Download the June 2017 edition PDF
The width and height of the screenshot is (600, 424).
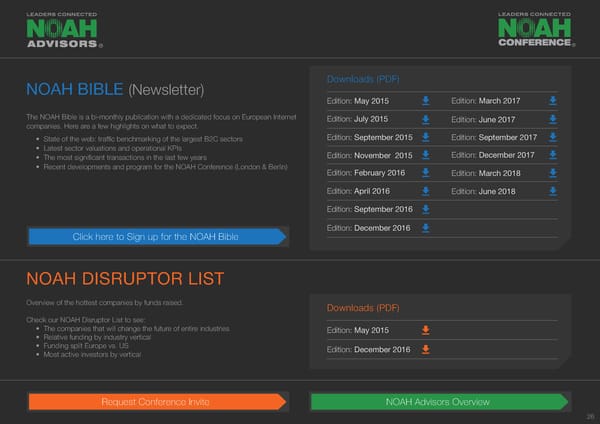pyautogui.click(x=553, y=120)
